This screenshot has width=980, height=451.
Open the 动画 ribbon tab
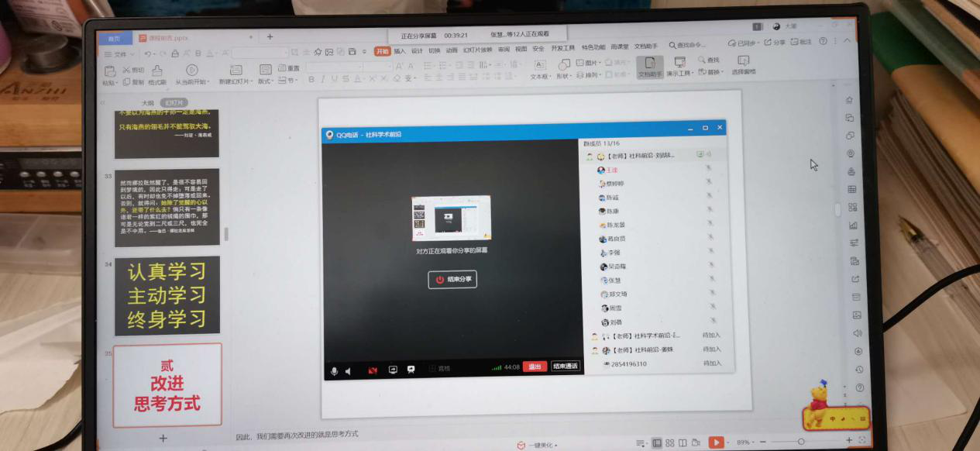click(x=452, y=50)
